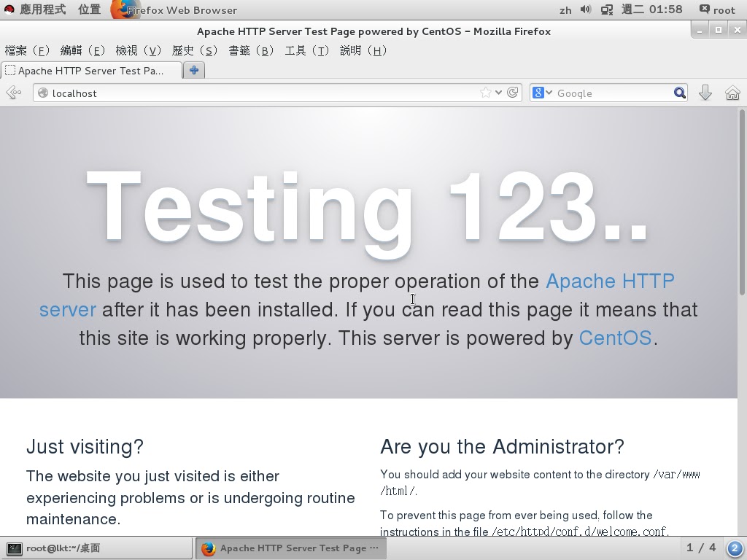Open the 工具 (T) menu

pyautogui.click(x=307, y=50)
